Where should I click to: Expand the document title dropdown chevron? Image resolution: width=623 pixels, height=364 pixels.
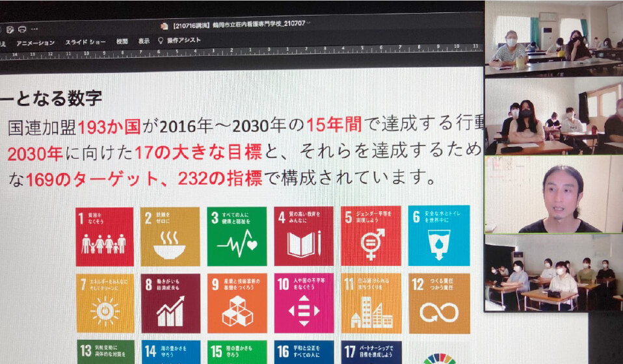coord(308,24)
